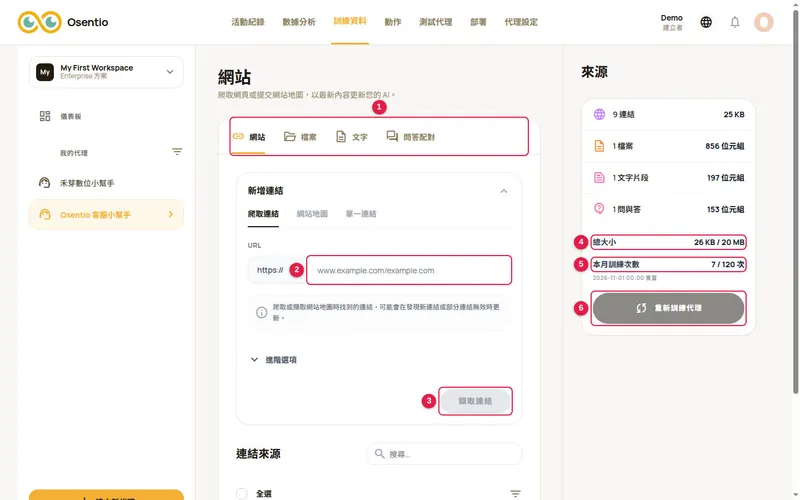Click the 搜尋 link search field
Viewport: 800px width, 500px height.
[444, 454]
